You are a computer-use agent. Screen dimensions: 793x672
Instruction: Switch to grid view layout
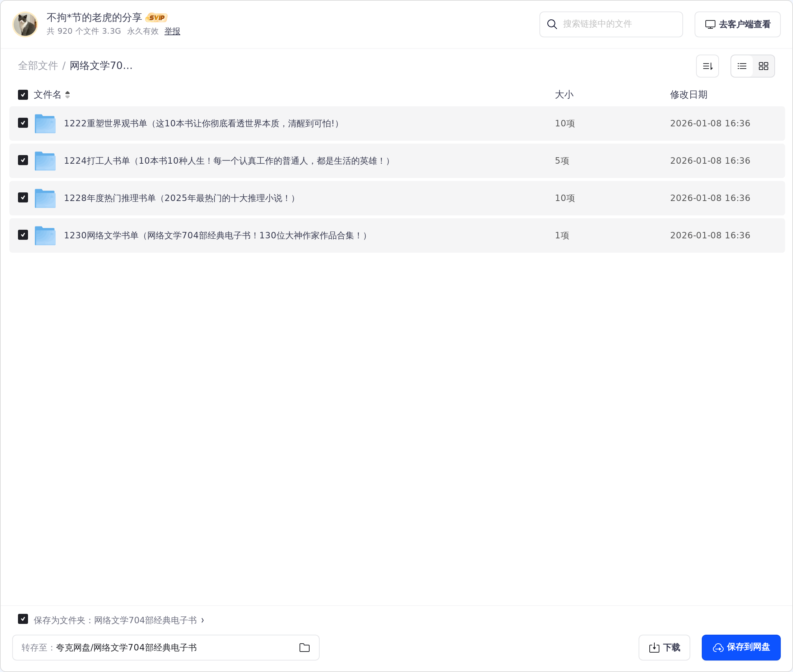(763, 66)
